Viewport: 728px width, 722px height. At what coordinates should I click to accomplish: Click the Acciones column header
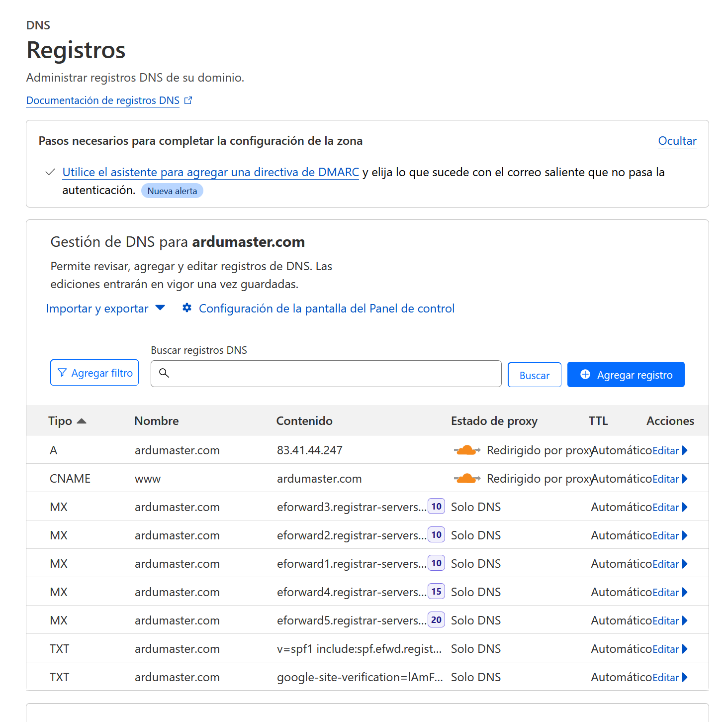pyautogui.click(x=670, y=421)
